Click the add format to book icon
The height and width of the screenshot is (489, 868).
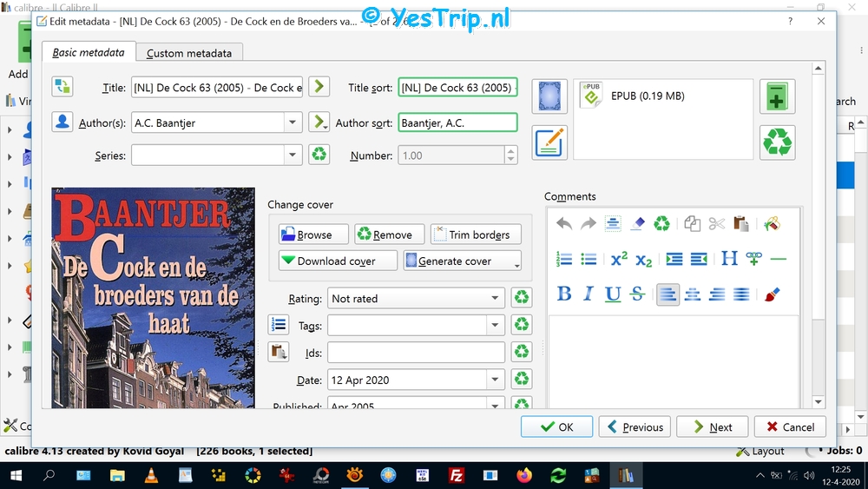(x=777, y=96)
